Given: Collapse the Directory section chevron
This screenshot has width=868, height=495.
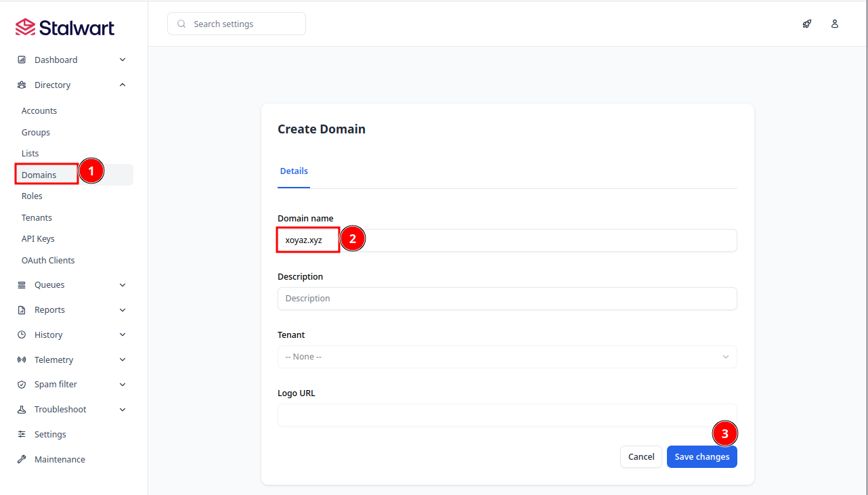Looking at the screenshot, I should [x=123, y=85].
